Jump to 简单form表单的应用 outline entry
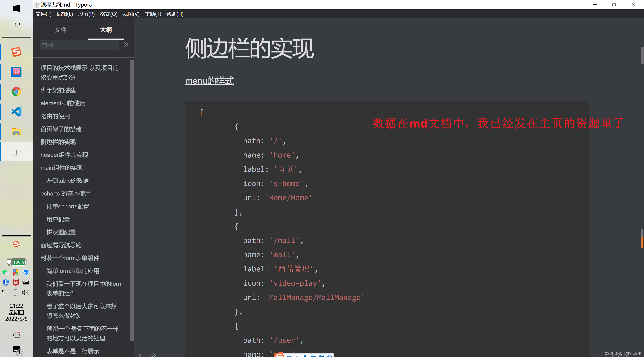 point(73,271)
